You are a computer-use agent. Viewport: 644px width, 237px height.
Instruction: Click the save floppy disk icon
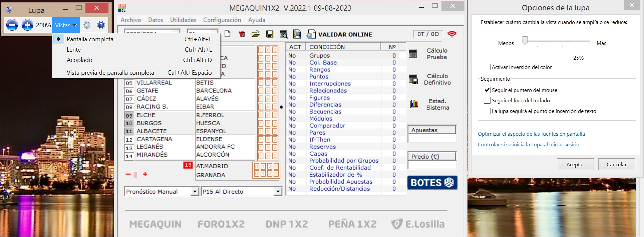[x=270, y=34]
